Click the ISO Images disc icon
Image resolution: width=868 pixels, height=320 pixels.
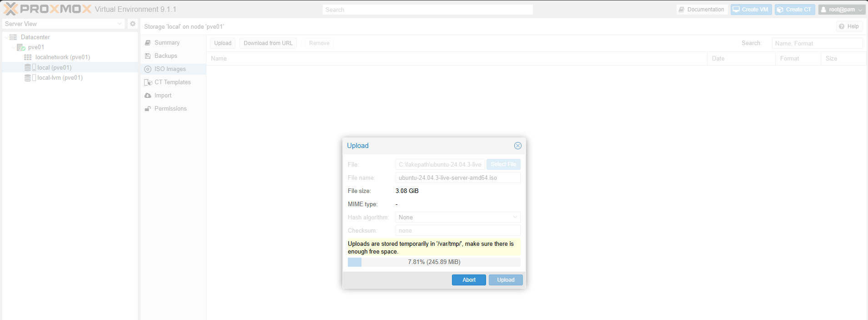pos(148,69)
